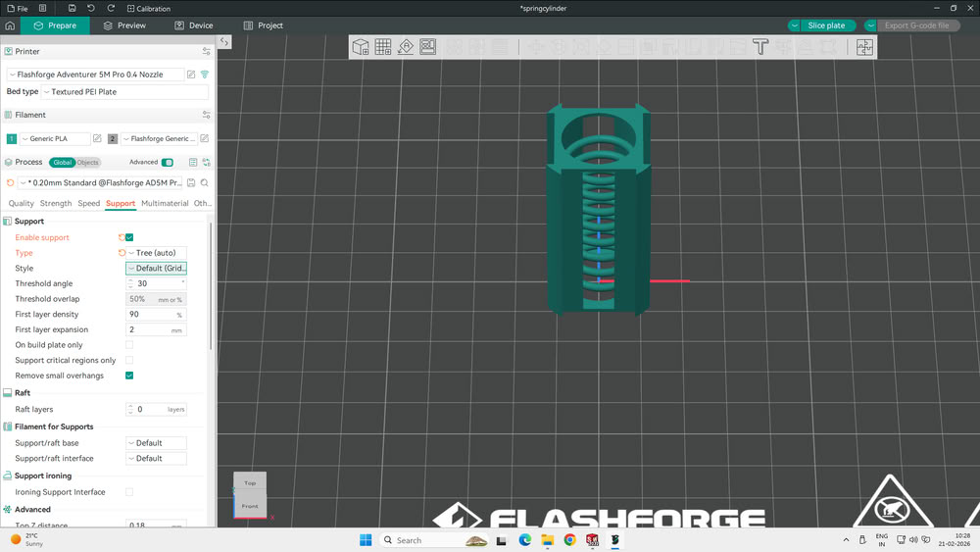This screenshot has height=552, width=980.
Task: Edit the Generic PLA filament preset
Action: 97,138
